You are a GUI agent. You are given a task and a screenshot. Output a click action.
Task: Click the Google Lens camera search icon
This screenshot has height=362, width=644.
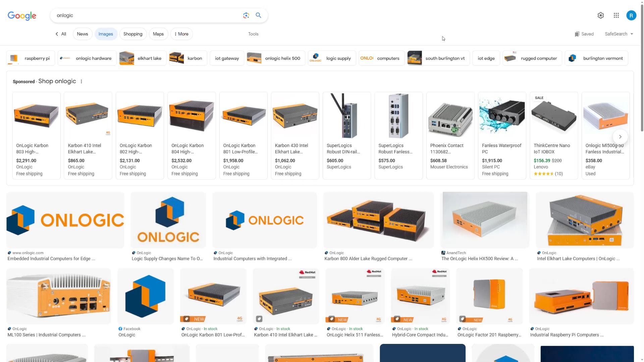tap(247, 15)
